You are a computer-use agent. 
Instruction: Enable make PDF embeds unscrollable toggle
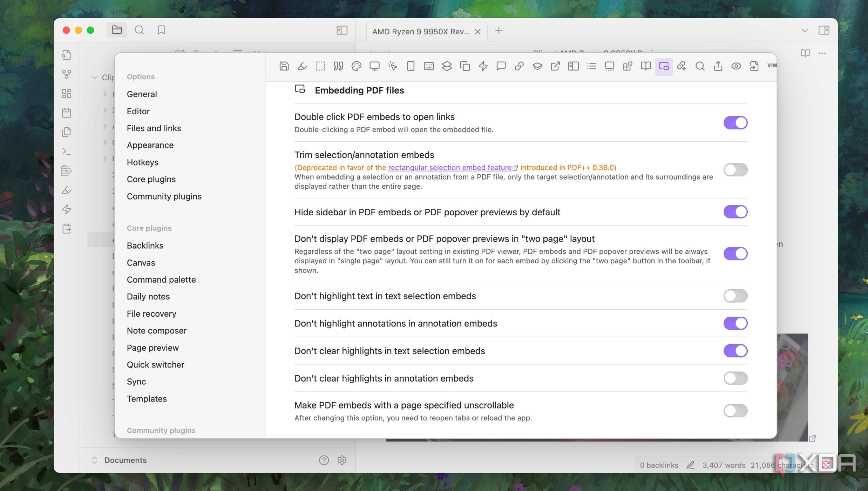(735, 411)
